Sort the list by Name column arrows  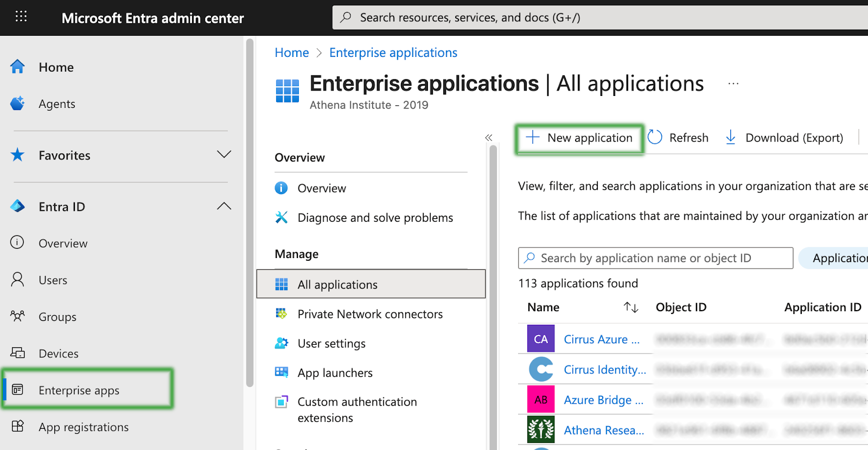click(630, 307)
